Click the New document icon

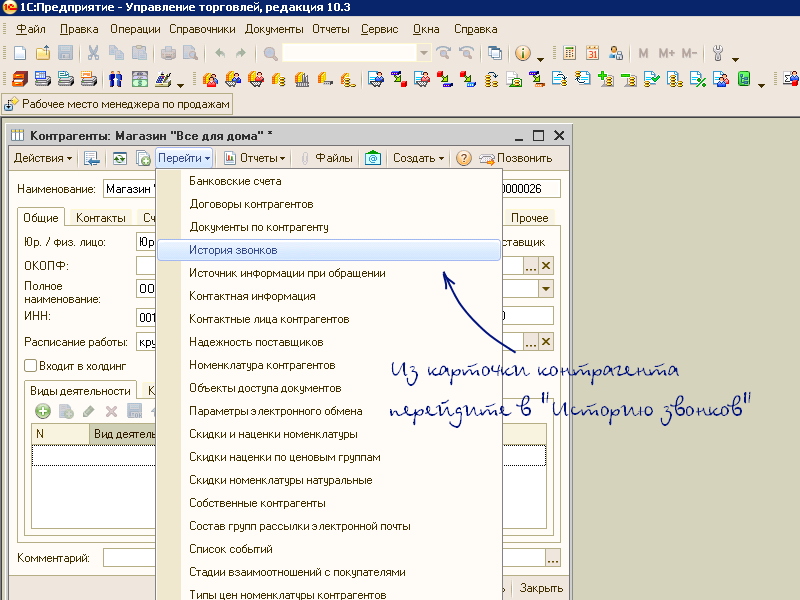tap(19, 53)
